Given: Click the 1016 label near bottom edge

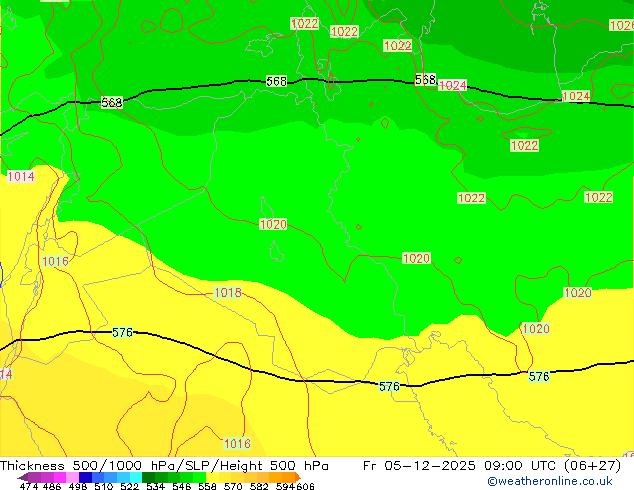Looking at the screenshot, I should [237, 444].
